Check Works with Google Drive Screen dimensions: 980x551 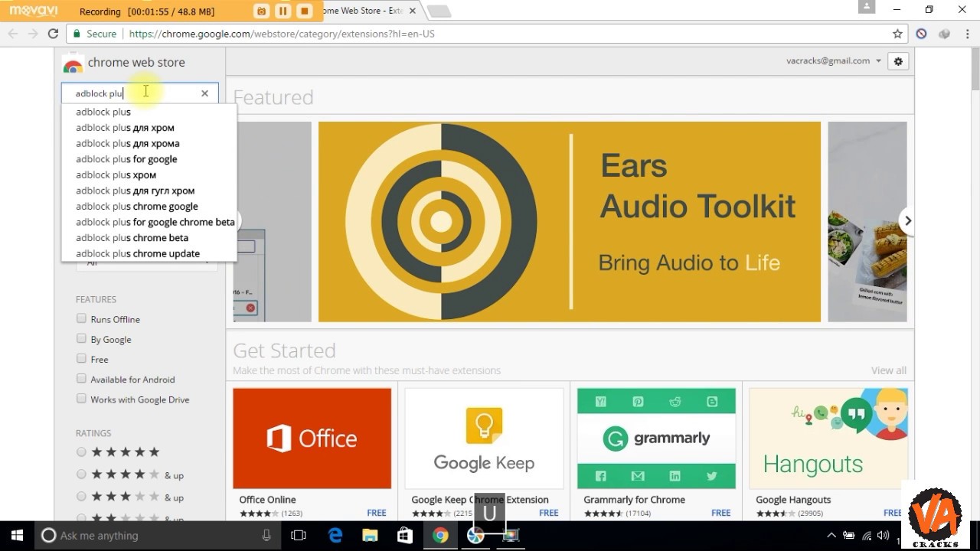pyautogui.click(x=81, y=399)
